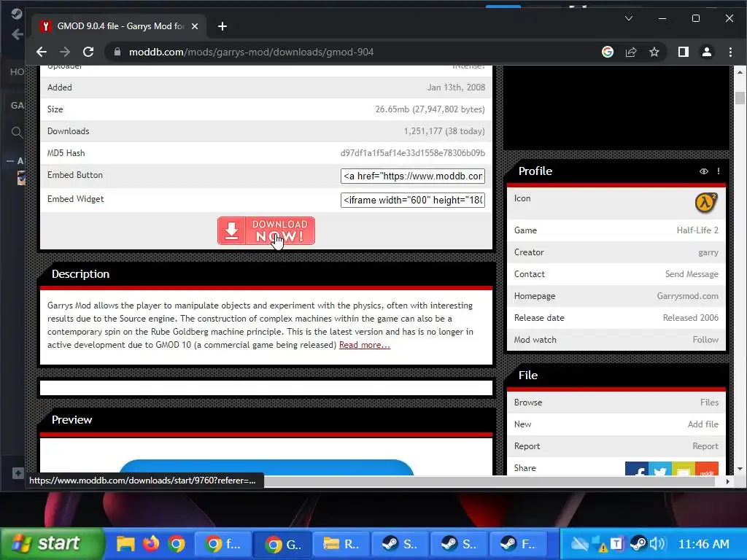Click the Steam search magnifier icon

click(x=17, y=132)
